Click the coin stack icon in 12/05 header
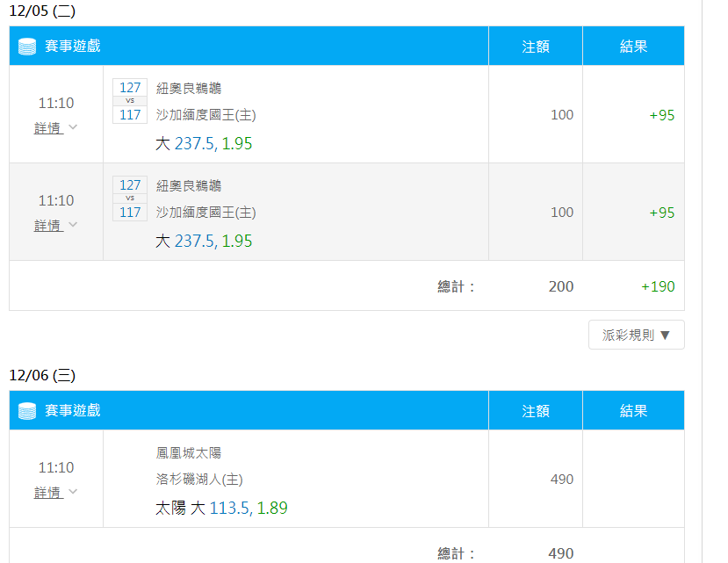 (27, 47)
